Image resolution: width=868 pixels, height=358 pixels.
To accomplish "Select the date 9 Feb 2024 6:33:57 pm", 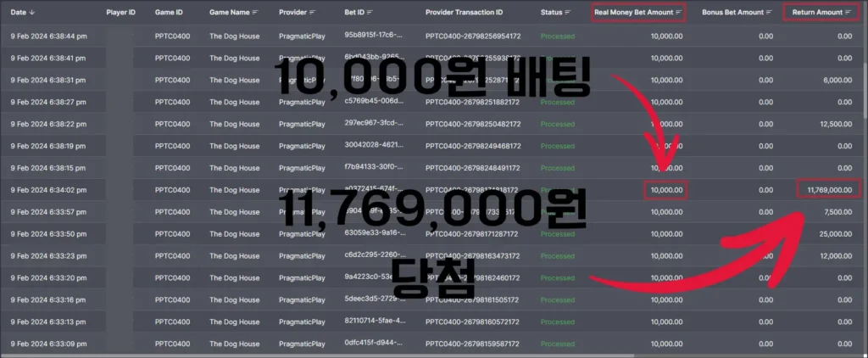I will 48,212.
